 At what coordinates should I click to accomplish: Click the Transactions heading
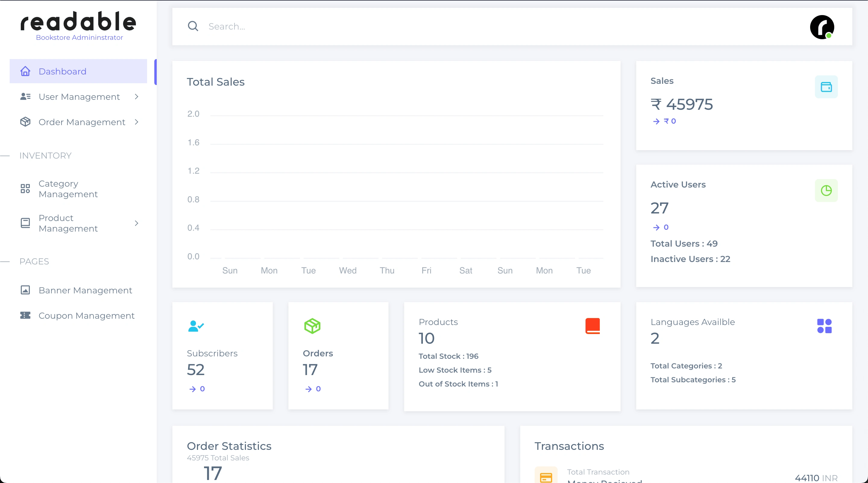tap(569, 446)
